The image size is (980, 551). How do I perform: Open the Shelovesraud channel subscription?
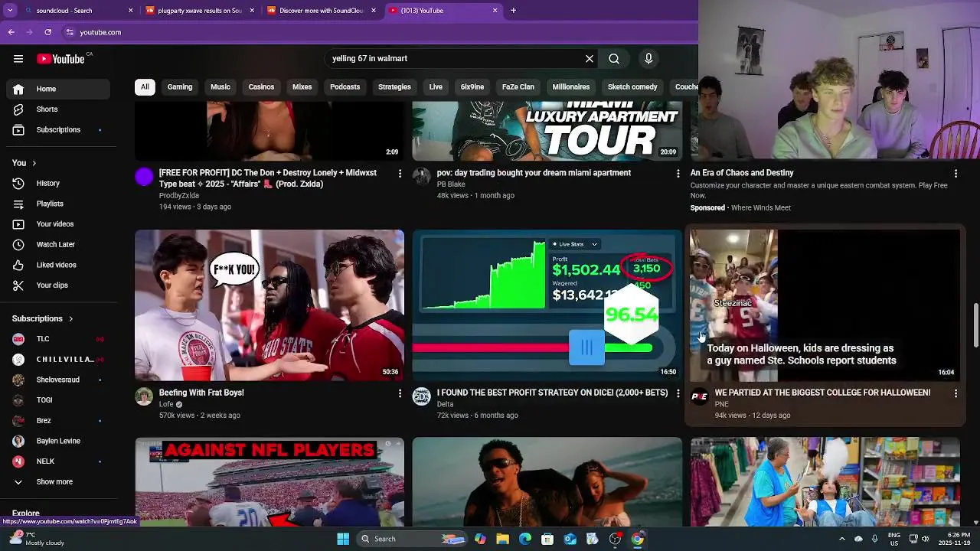pyautogui.click(x=58, y=380)
